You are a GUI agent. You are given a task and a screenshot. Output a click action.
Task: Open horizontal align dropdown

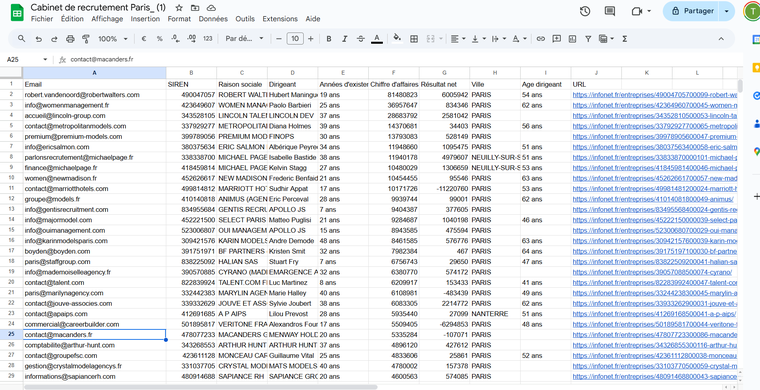(458, 39)
